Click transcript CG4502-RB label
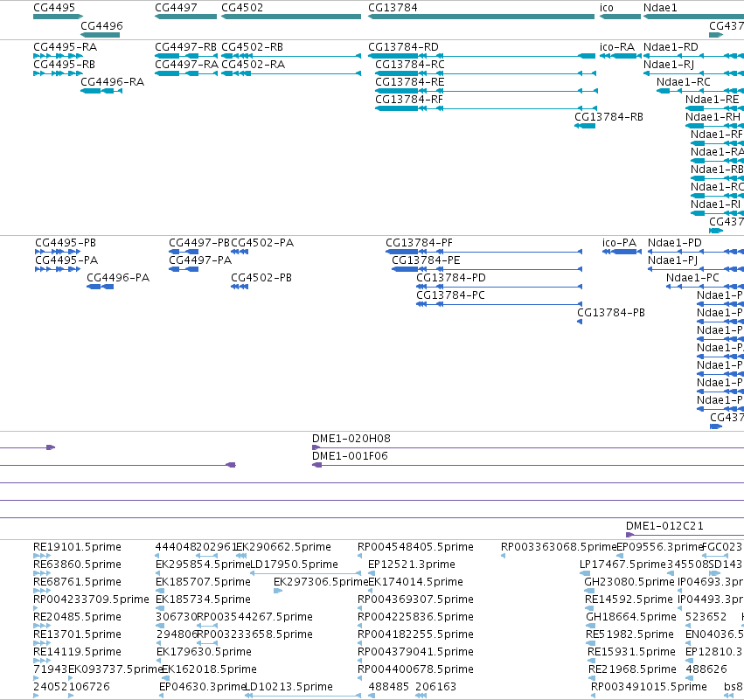Screen dimensions: 744x700 [x=252, y=47]
